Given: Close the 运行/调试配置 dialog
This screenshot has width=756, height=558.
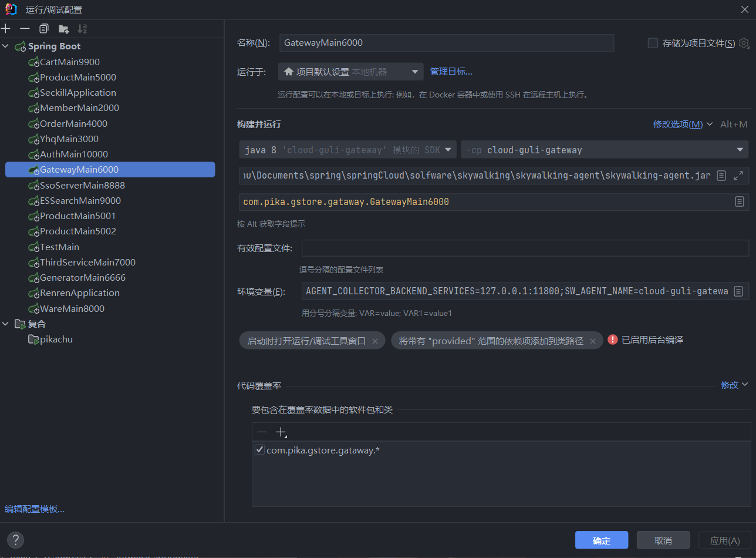Looking at the screenshot, I should (744, 9).
